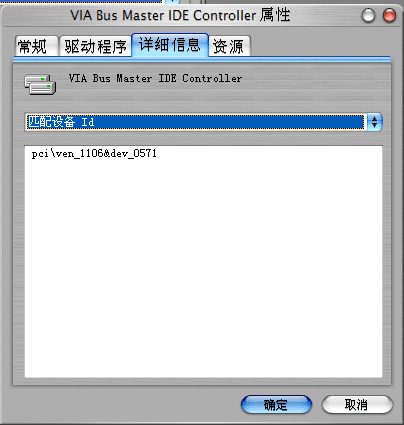Click the highlighted 匹配设备 Id text
Viewport: 404px width, 425px height.
pyautogui.click(x=61, y=122)
